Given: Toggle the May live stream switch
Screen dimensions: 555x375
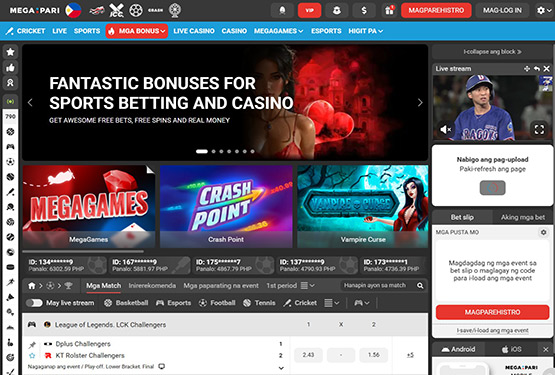Looking at the screenshot, I should pos(34,303).
